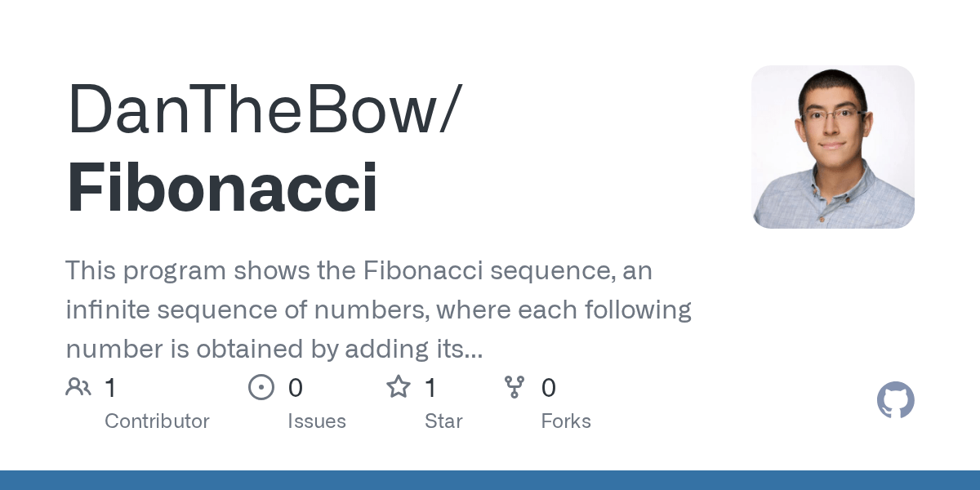Click the Forks label
Screen dimensions: 980x490
coord(566,421)
